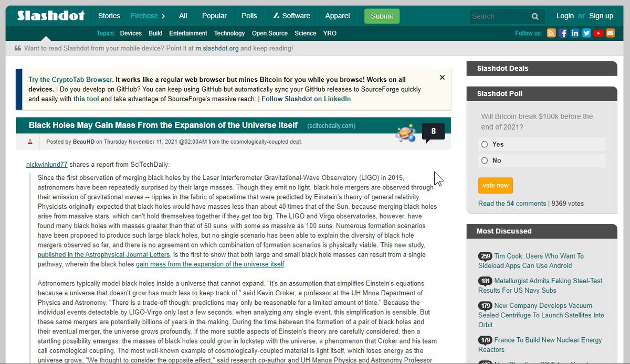The image size is (630, 364).
Task: Click the science flask icon by Posted by
Action: tap(30, 142)
